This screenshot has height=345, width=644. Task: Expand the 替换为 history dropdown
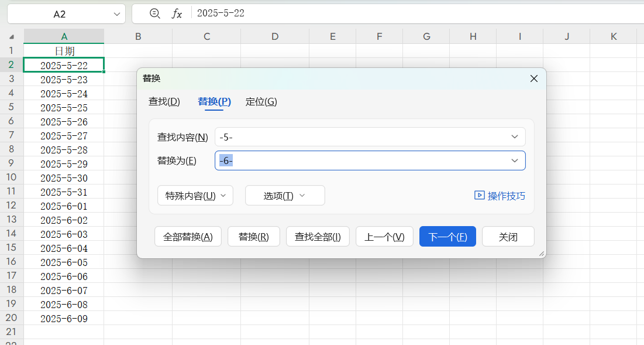tap(514, 160)
